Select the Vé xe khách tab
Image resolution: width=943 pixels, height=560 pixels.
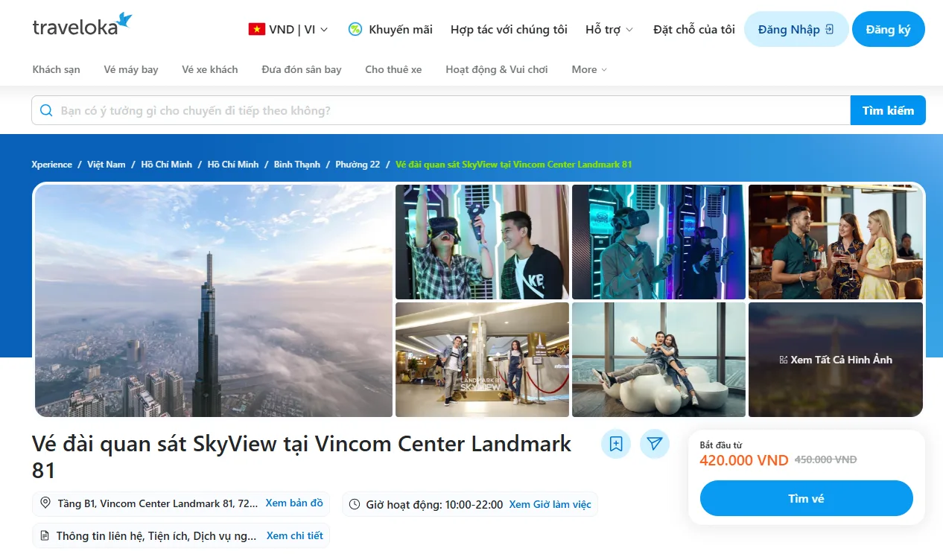coord(210,69)
